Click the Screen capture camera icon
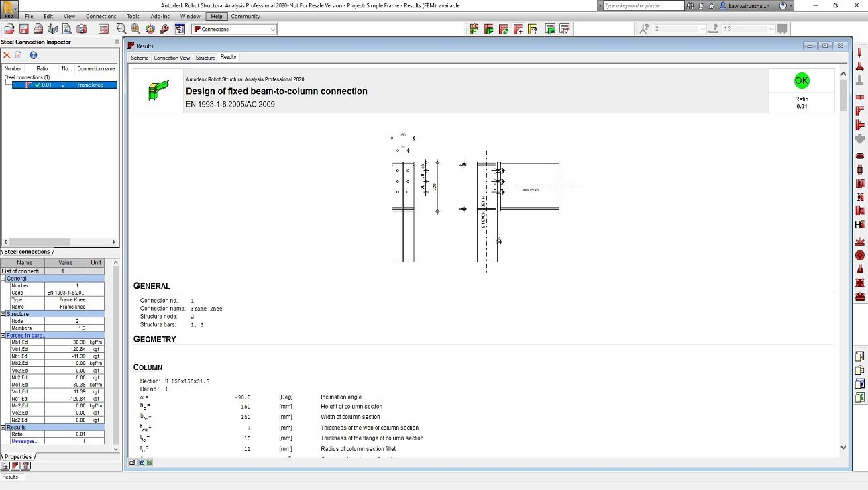868x490 pixels. pos(81,29)
